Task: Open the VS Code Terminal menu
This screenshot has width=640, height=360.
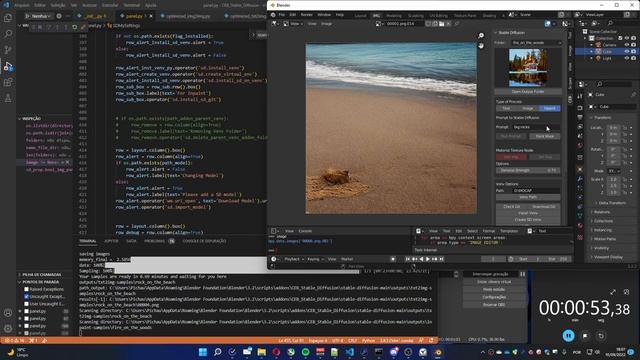Action: (x=131, y=5)
